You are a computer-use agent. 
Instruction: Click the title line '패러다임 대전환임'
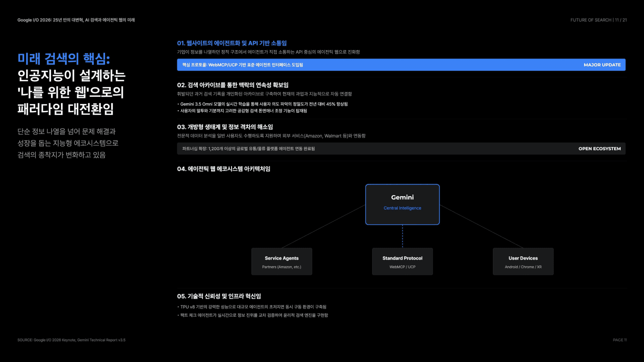point(65,109)
